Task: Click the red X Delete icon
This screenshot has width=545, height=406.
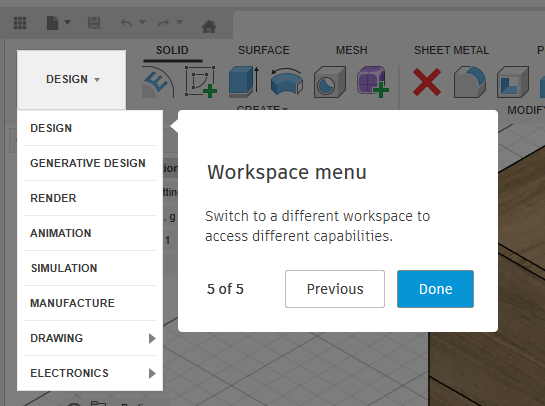Action: [427, 82]
